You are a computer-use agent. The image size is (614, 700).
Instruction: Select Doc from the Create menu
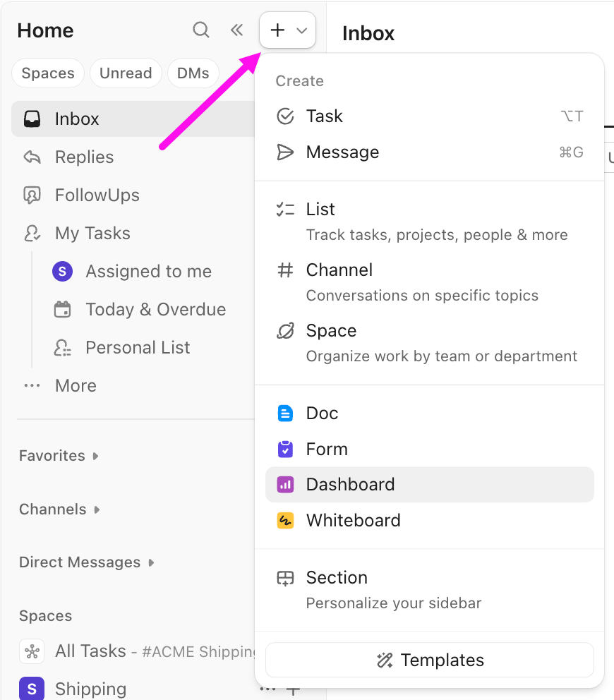pyautogui.click(x=322, y=413)
